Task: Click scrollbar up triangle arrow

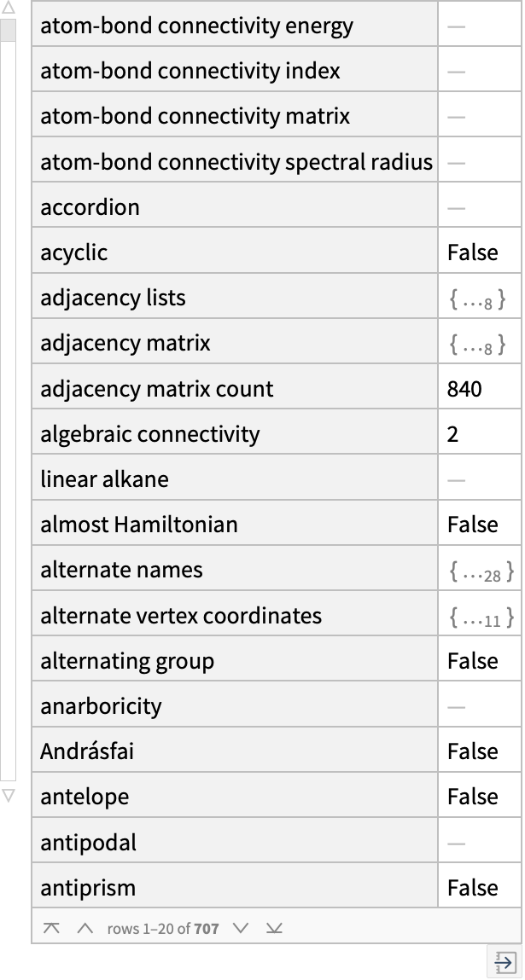Action: (8, 9)
